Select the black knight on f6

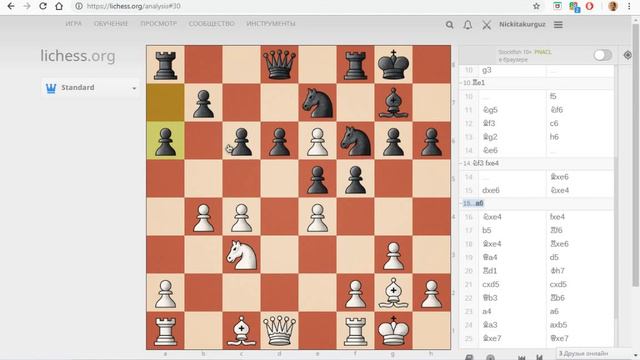[356, 140]
